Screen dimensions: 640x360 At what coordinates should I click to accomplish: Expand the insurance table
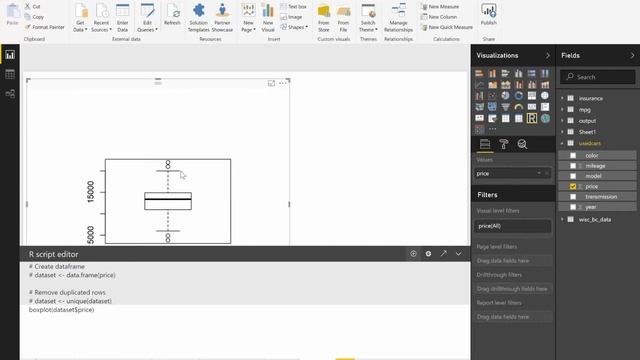[x=562, y=98]
